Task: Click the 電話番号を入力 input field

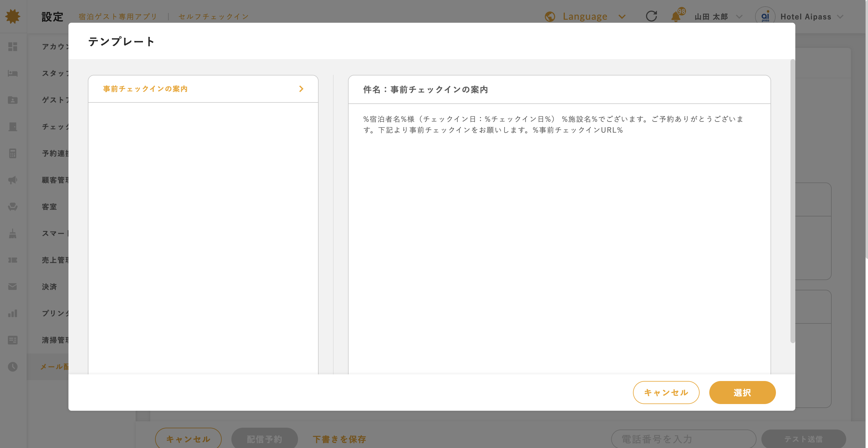Action: tap(684, 439)
